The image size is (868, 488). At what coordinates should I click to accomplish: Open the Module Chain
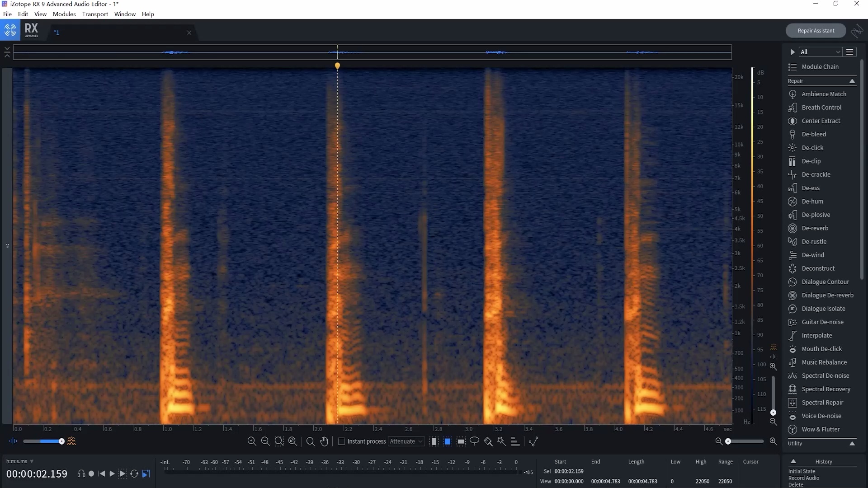[x=820, y=67]
